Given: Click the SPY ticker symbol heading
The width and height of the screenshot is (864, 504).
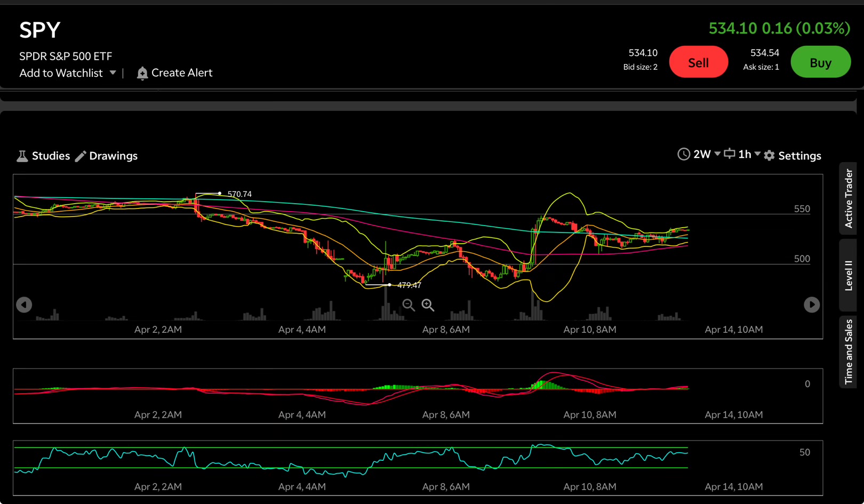Looking at the screenshot, I should coord(40,30).
